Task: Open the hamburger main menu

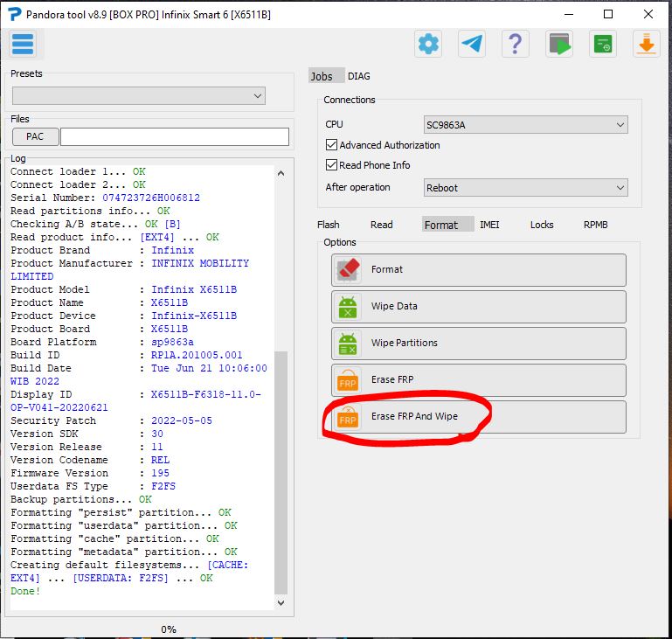Action: pyautogui.click(x=23, y=44)
